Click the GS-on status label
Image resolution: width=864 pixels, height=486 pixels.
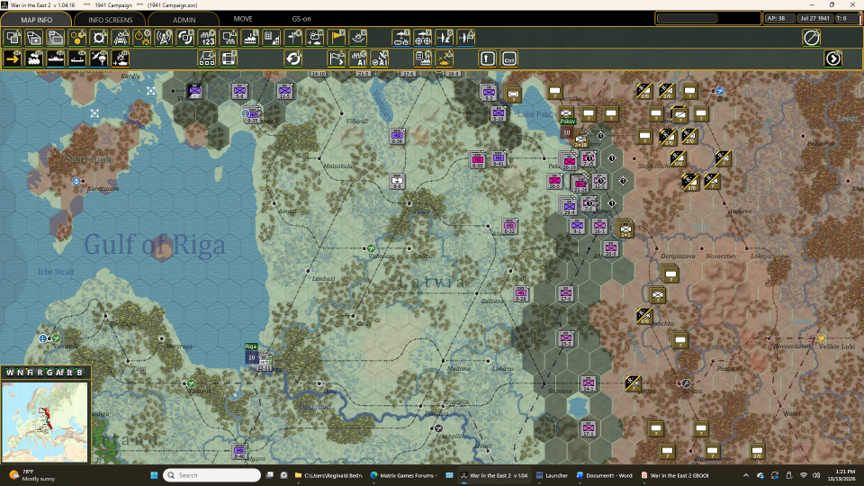click(301, 19)
